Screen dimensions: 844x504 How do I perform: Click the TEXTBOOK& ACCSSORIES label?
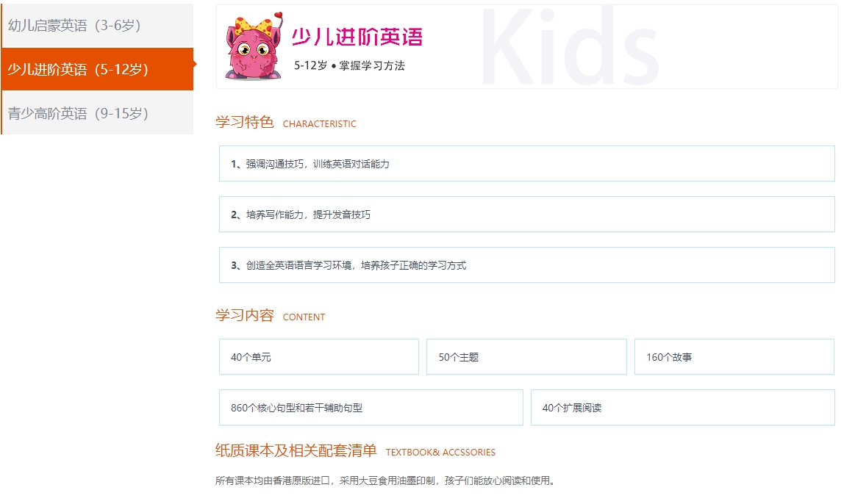tap(440, 453)
